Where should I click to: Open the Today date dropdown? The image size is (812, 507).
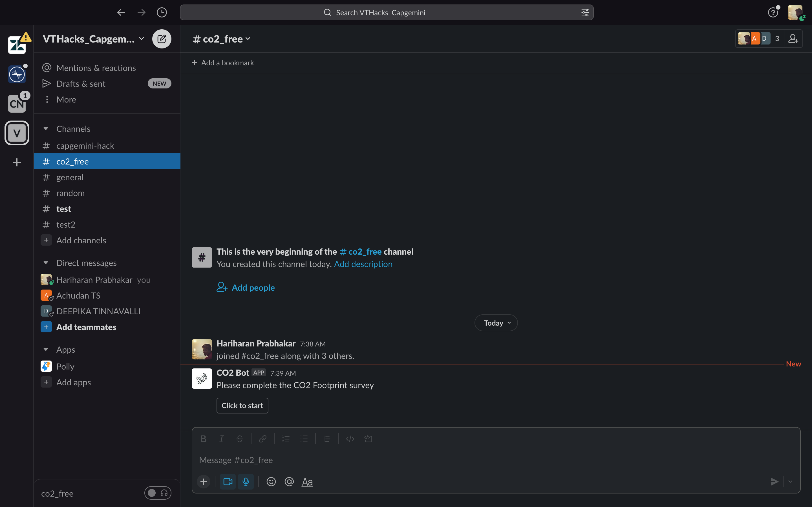click(496, 323)
